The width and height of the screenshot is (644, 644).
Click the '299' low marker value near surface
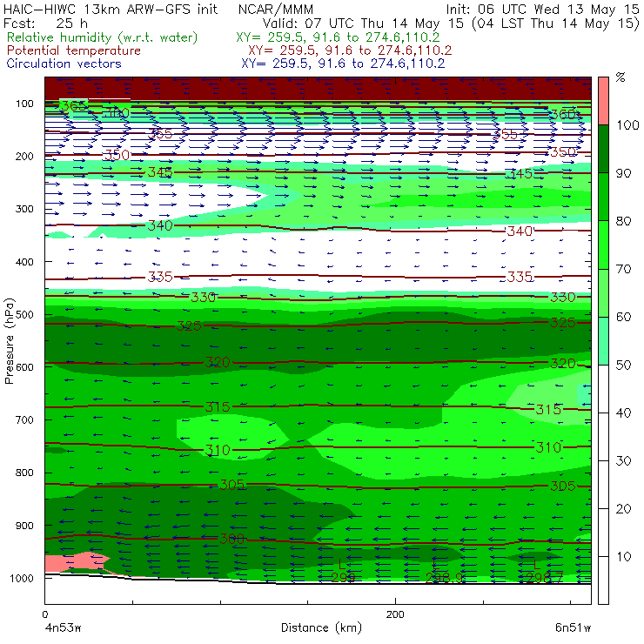[x=344, y=577]
